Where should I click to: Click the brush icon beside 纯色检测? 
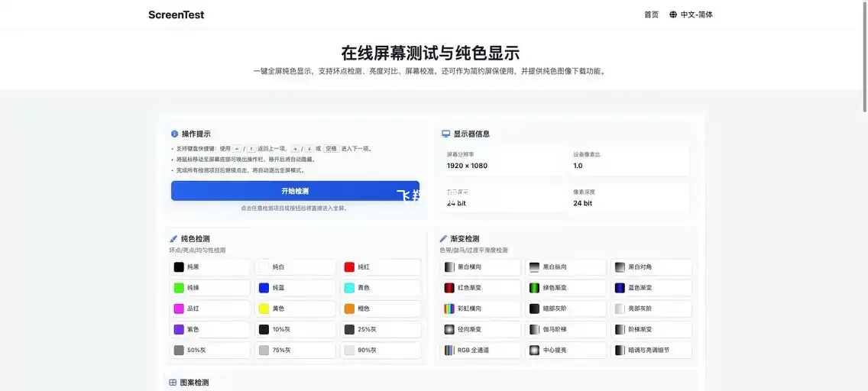[173, 239]
